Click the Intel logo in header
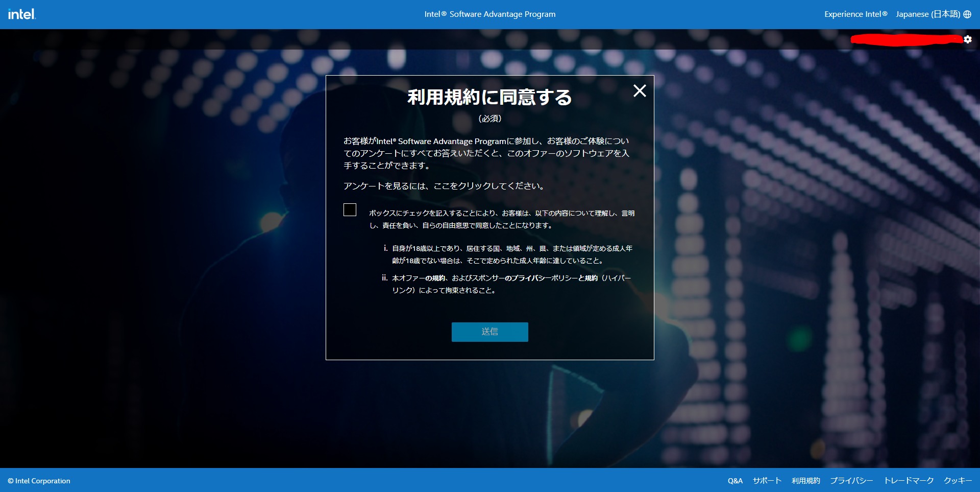Image resolution: width=980 pixels, height=492 pixels. (21, 14)
